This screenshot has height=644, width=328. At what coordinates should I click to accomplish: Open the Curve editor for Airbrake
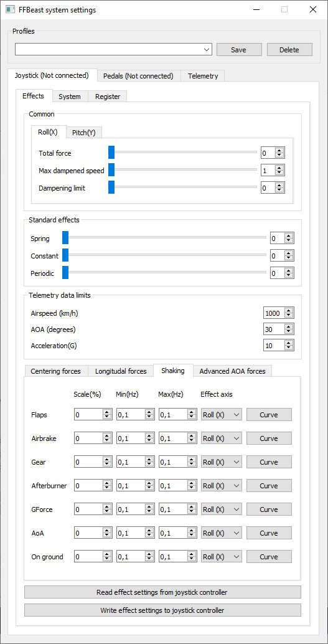click(x=269, y=438)
